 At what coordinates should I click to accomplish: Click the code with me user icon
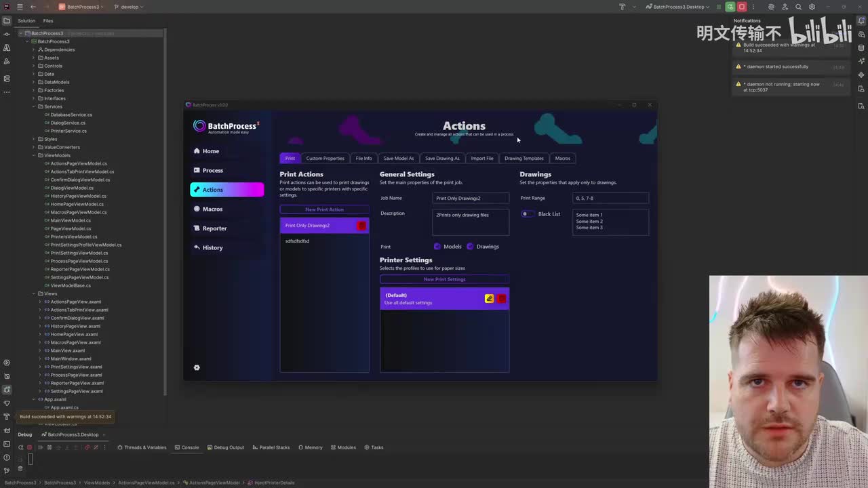coord(785,7)
